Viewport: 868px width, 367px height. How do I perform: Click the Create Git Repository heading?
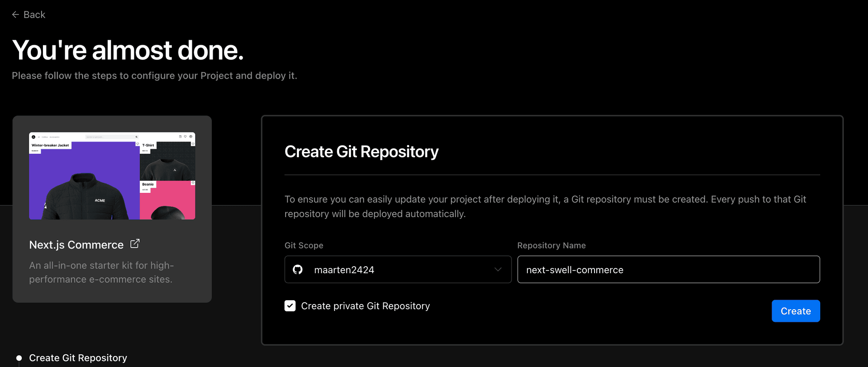point(362,152)
